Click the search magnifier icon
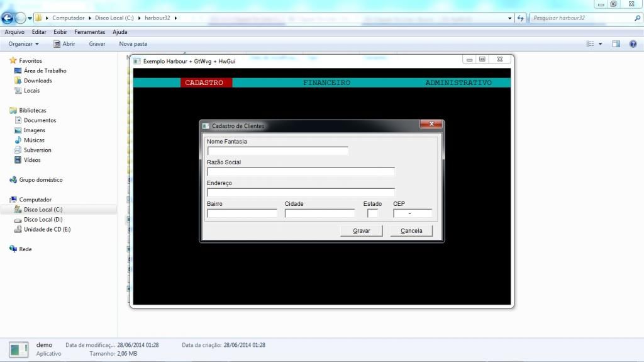 tap(636, 18)
